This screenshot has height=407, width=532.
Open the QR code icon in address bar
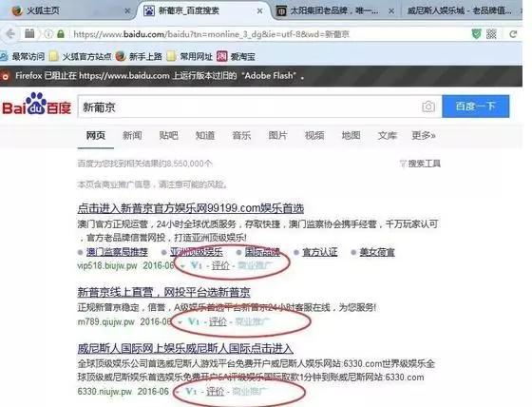coord(491,34)
